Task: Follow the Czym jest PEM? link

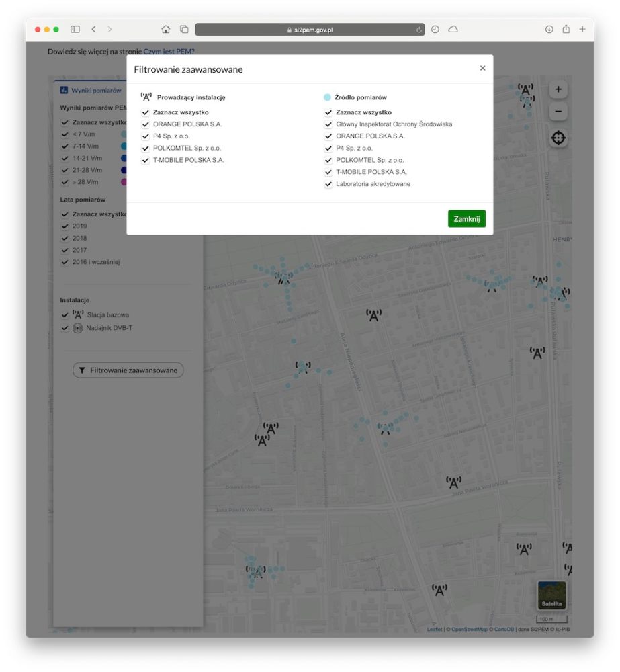Action: [169, 52]
